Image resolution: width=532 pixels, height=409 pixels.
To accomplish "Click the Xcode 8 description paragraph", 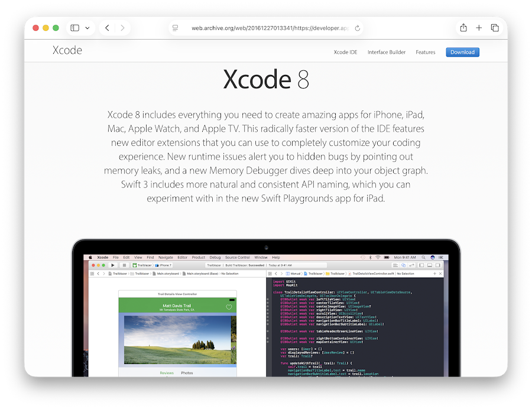I will [x=266, y=157].
